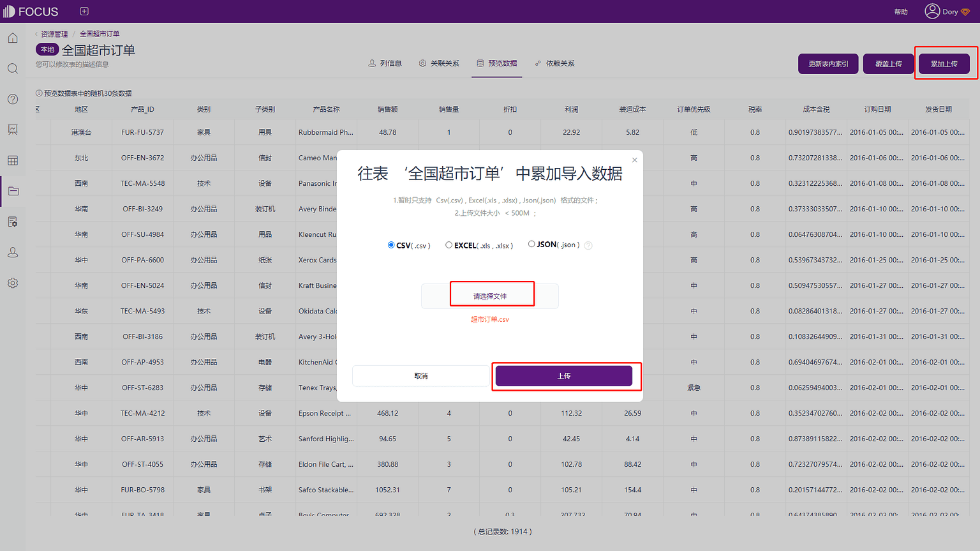Click the 取消 button in dialog
This screenshot has width=980, height=551.
click(x=421, y=376)
